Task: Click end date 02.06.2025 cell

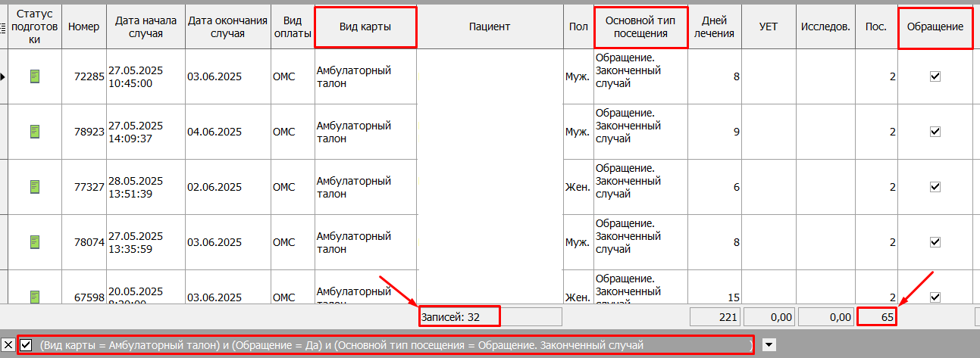Action: (x=227, y=187)
